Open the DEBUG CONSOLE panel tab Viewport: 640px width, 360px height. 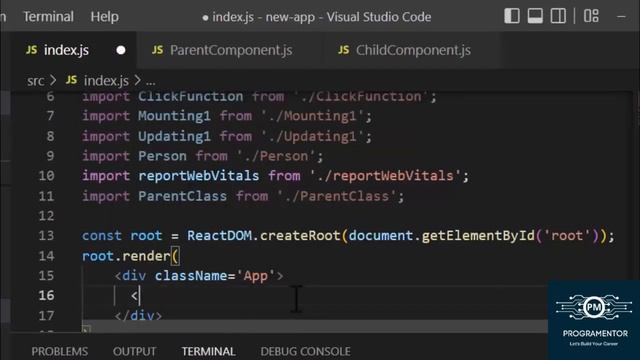tap(305, 351)
